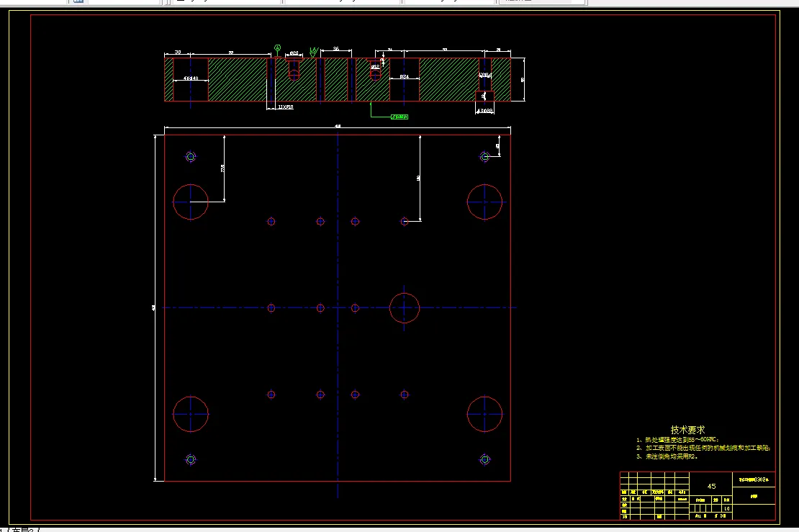Select the lower-left large guide hole circle
Screen dimensions: 799x532
click(191, 414)
